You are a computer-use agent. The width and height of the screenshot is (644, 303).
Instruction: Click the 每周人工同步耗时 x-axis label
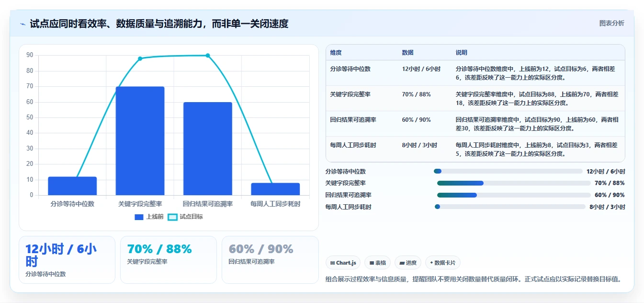point(275,204)
